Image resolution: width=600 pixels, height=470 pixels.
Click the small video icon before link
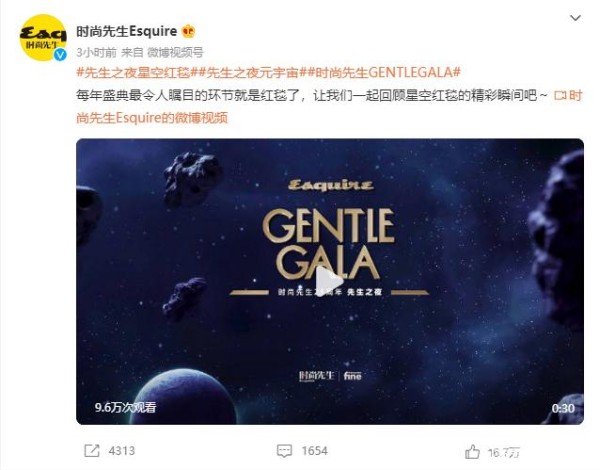click(x=560, y=95)
